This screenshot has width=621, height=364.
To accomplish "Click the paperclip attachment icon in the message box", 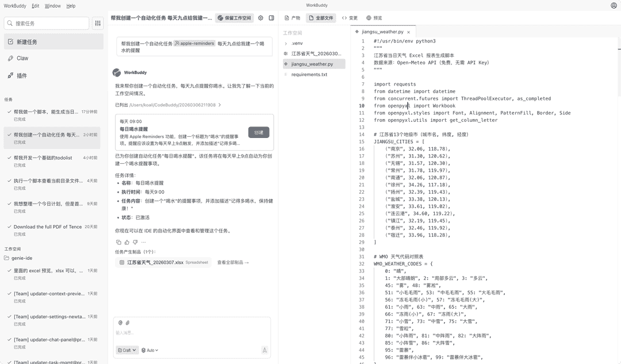I will click(127, 324).
